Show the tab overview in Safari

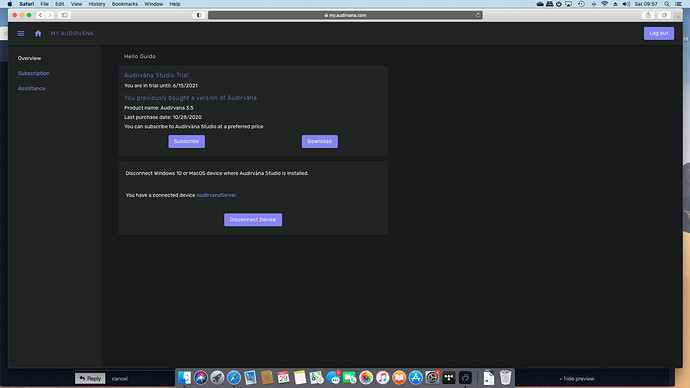pyautogui.click(x=664, y=15)
